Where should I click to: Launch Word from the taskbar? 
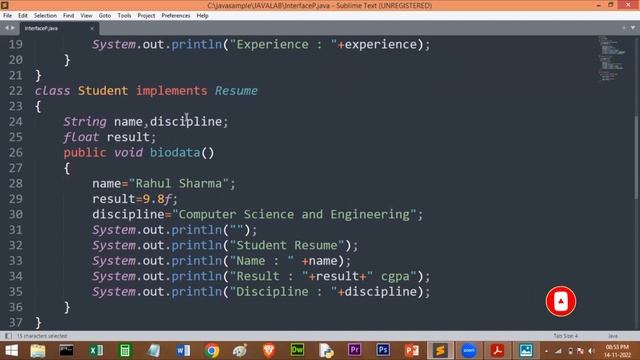coord(183,350)
